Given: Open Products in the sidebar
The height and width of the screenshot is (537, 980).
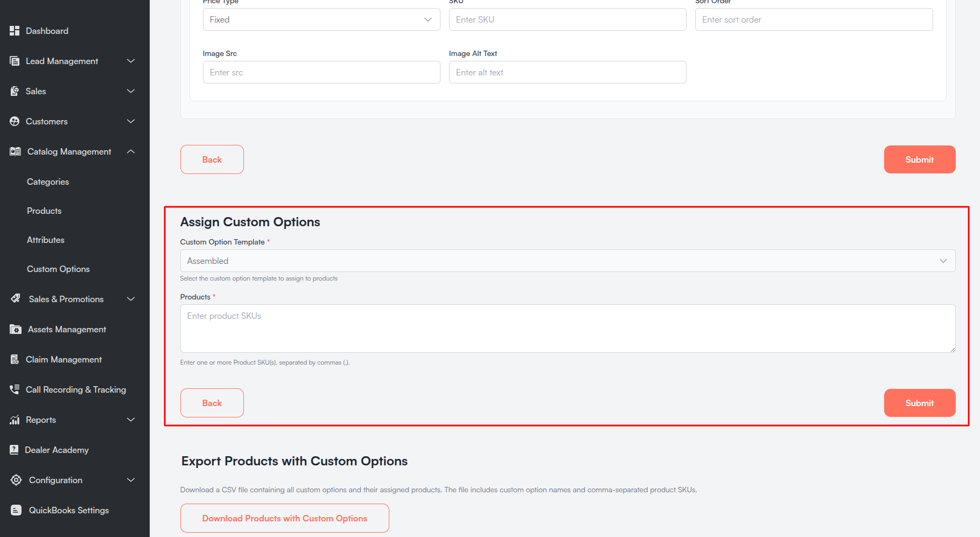Looking at the screenshot, I should point(44,211).
